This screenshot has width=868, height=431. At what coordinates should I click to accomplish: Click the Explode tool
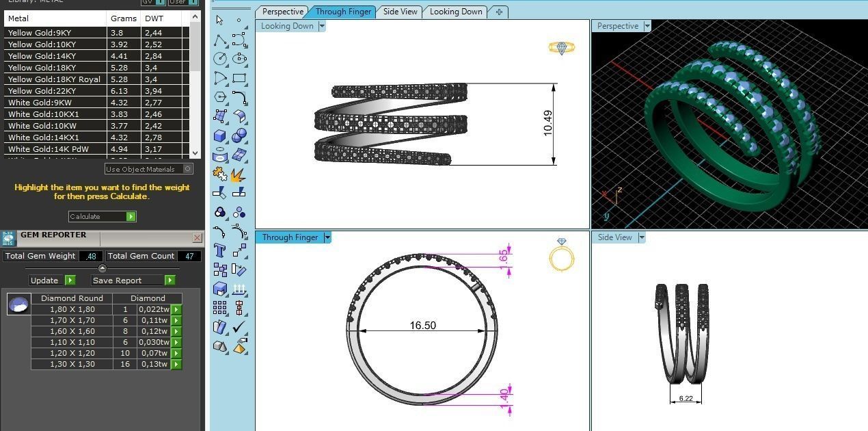(x=239, y=174)
